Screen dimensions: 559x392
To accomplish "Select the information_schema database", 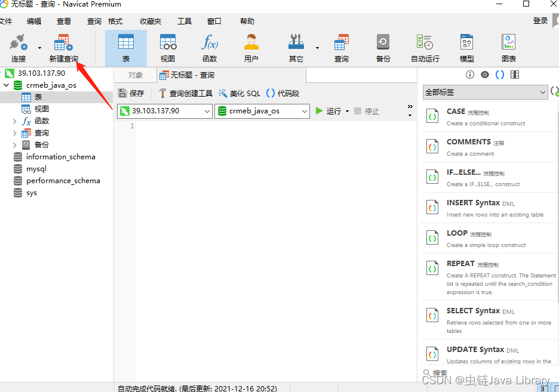I will (60, 157).
